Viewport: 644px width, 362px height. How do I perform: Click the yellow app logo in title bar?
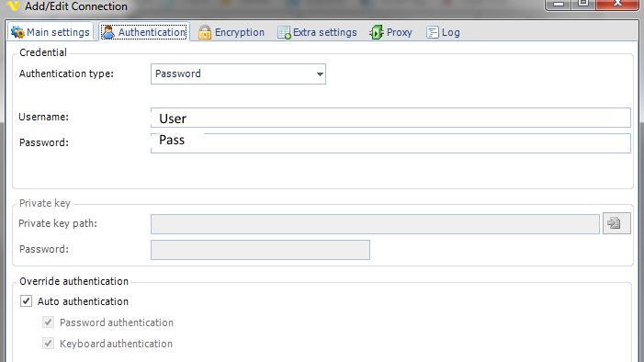(14, 6)
